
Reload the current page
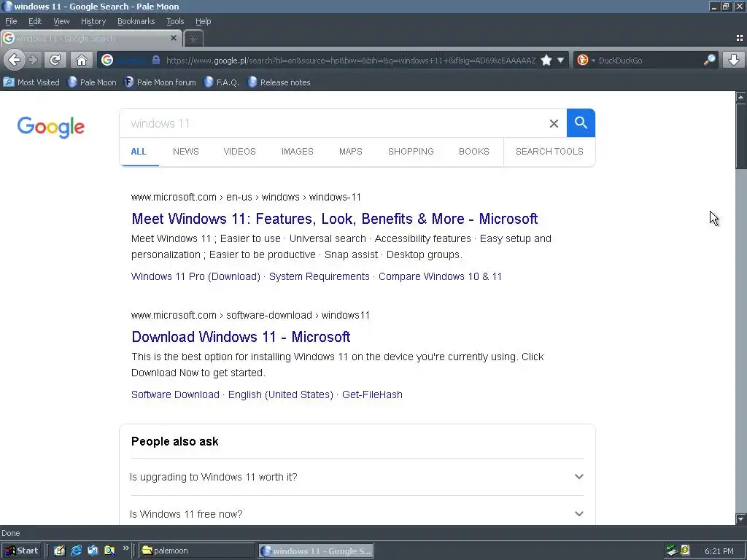pos(55,60)
